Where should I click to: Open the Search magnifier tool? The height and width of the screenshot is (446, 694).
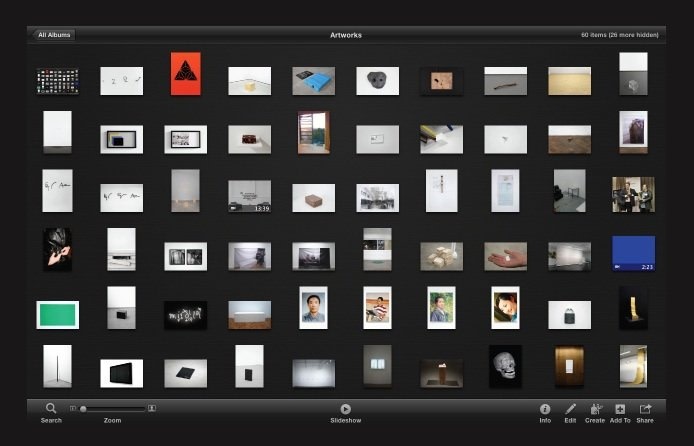51,408
